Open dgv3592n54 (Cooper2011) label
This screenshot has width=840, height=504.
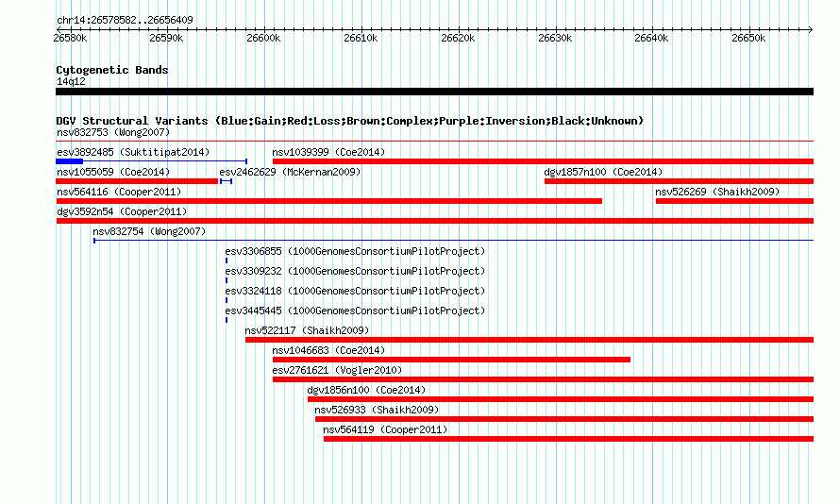click(x=122, y=211)
